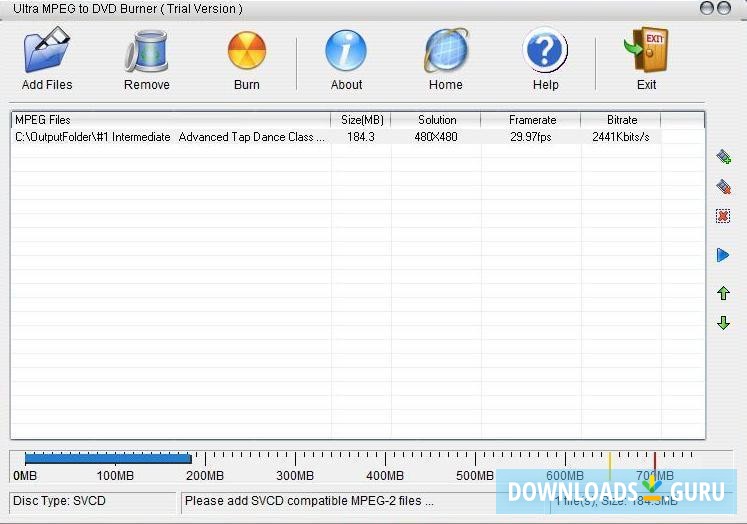Click the MPEG Files column header
Image resolution: width=747 pixels, height=524 pixels.
pos(171,120)
